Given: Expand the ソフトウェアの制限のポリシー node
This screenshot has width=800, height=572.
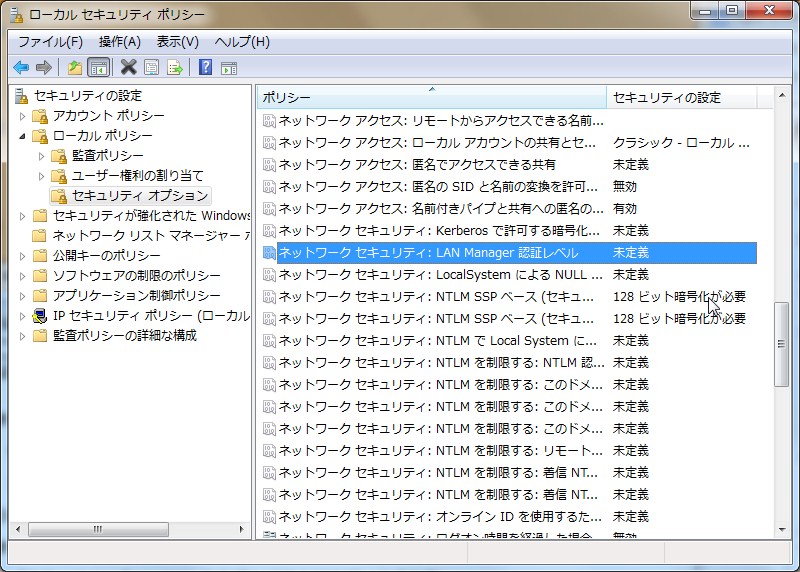Looking at the screenshot, I should click(x=22, y=276).
